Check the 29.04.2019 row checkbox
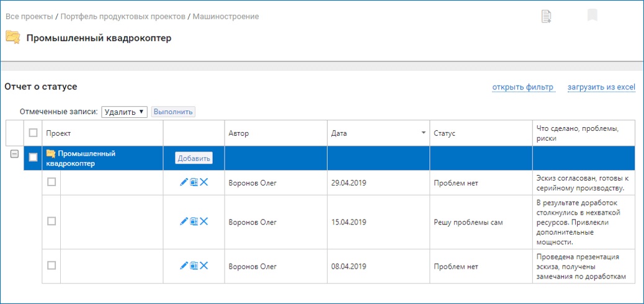The width and height of the screenshot is (644, 304). click(x=51, y=182)
